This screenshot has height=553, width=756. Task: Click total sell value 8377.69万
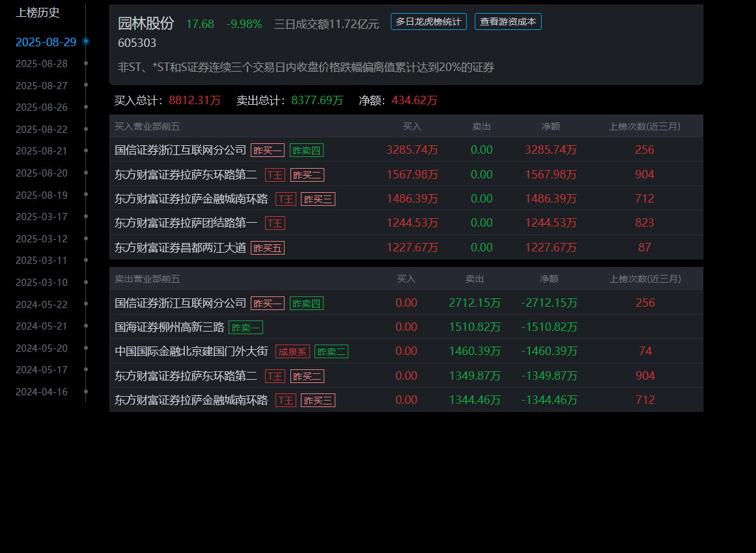click(x=317, y=100)
